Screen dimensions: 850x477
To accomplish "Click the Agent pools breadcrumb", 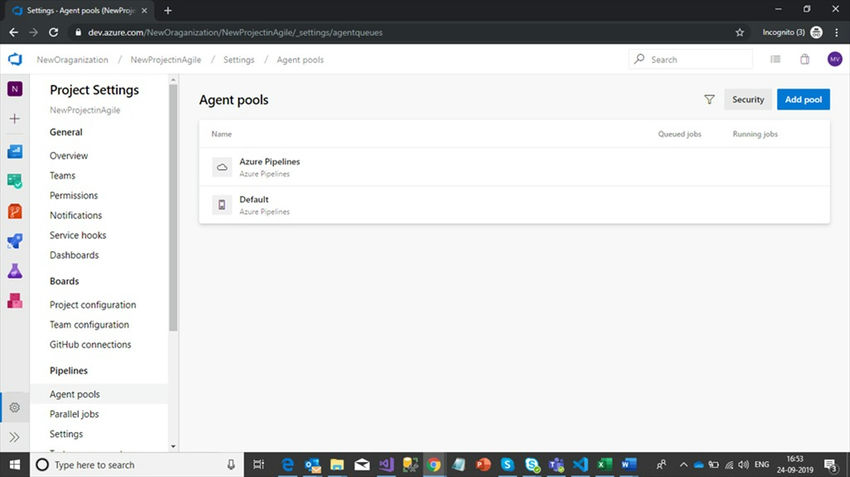I will click(x=300, y=60).
